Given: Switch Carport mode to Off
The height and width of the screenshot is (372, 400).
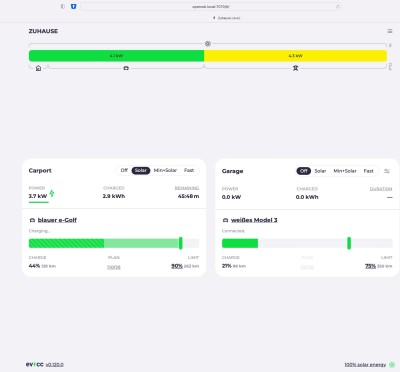Looking at the screenshot, I should (124, 170).
